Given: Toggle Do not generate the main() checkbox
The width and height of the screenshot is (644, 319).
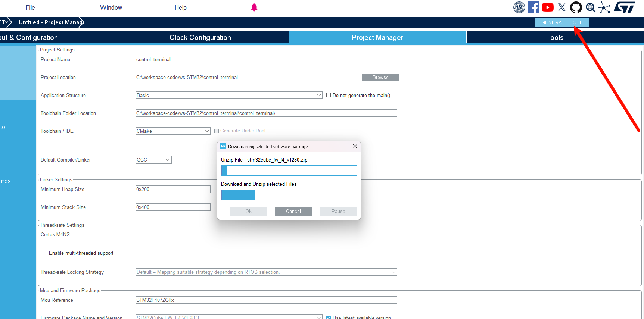Looking at the screenshot, I should tap(329, 95).
